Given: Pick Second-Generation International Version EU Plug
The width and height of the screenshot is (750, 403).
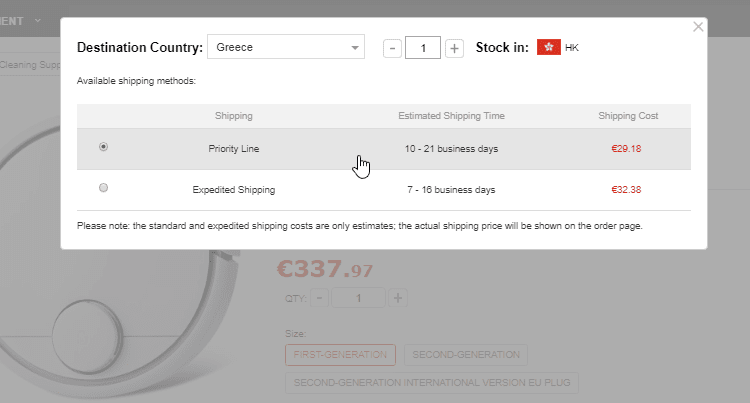Looking at the screenshot, I should pyautogui.click(x=431, y=383).
